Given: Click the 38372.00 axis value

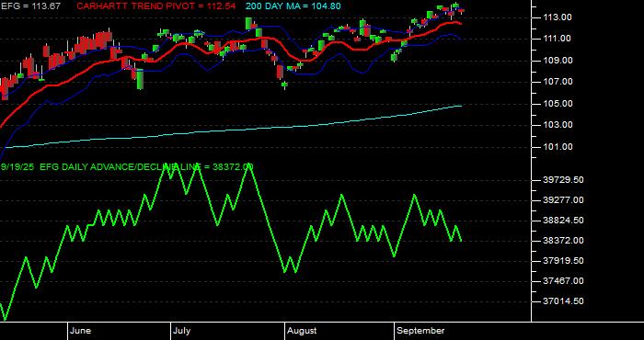Looking at the screenshot, I should coord(563,241).
